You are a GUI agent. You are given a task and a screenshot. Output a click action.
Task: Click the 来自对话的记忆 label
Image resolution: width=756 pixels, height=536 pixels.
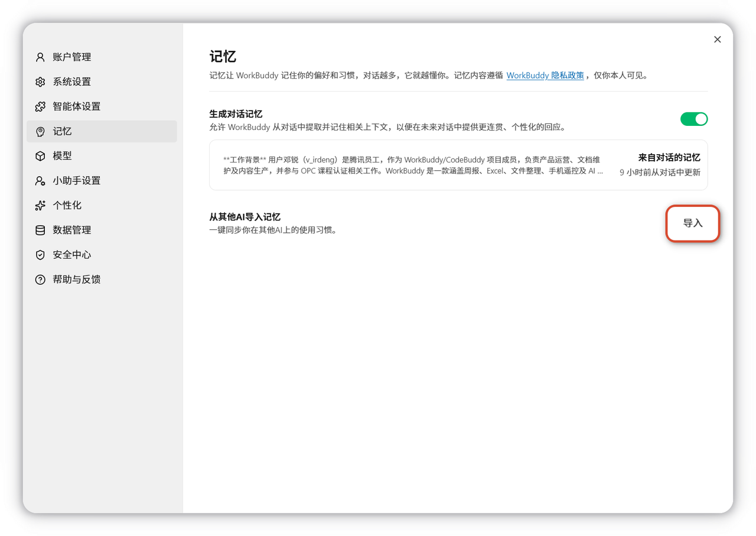(x=669, y=158)
